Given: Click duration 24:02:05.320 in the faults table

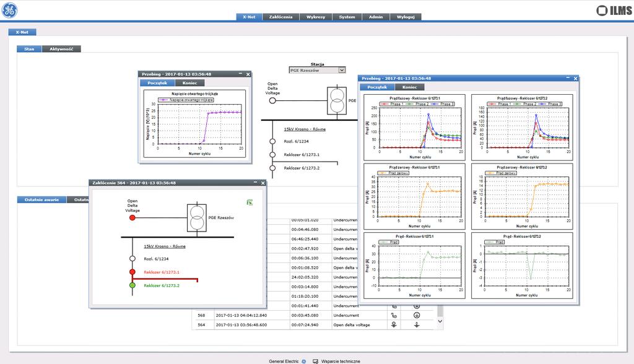Looking at the screenshot, I should click(305, 277).
